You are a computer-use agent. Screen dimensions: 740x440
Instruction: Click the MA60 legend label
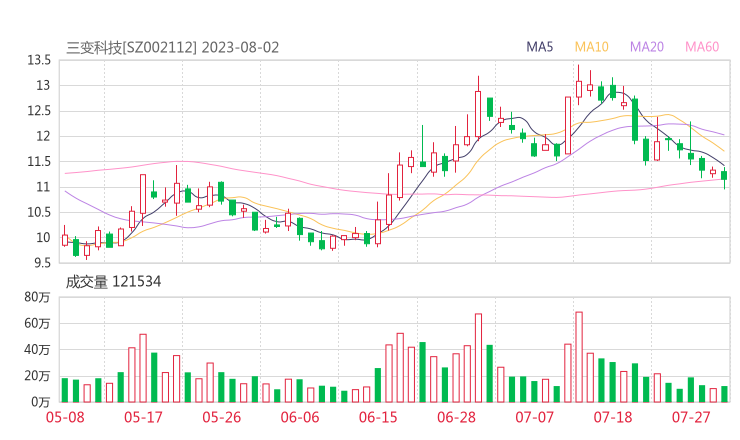pos(702,47)
